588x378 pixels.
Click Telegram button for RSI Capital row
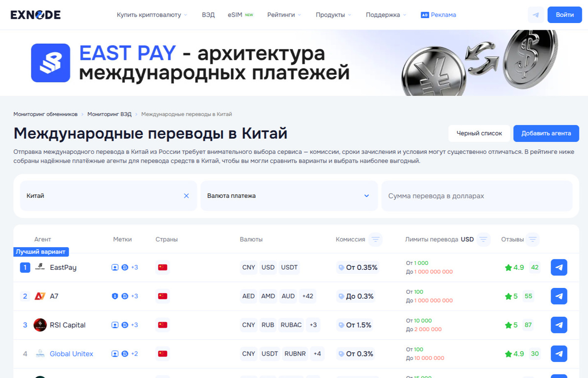pos(559,325)
